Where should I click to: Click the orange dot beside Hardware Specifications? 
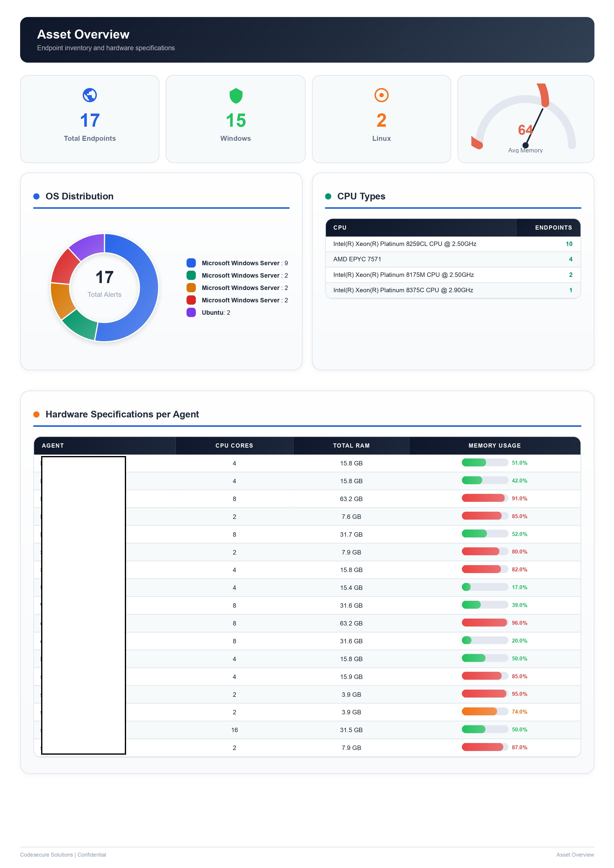click(37, 414)
